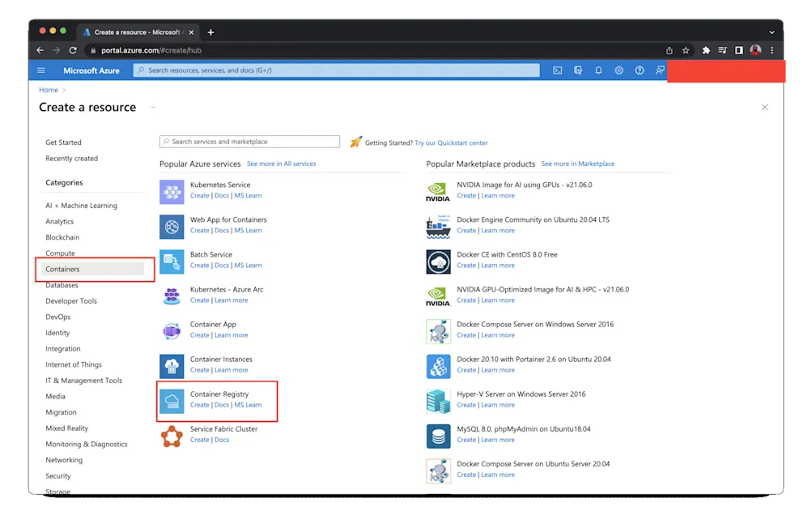Click the Kubernetes Service tile icon
This screenshot has width=812, height=532.
(172, 192)
